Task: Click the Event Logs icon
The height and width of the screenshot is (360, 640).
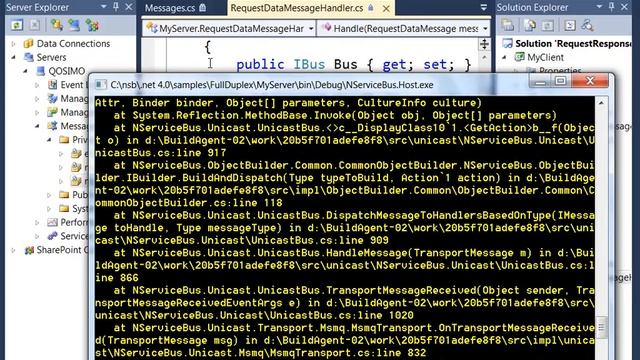Action: pyautogui.click(x=52, y=84)
